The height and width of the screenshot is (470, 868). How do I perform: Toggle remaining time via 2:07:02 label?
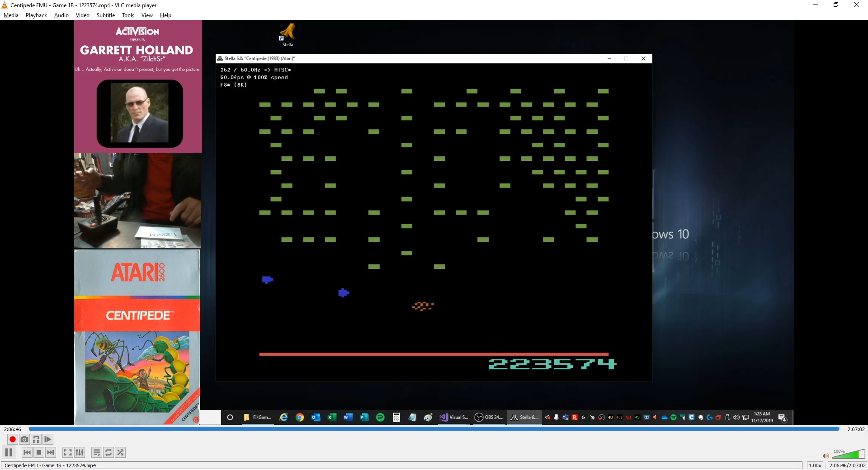[x=856, y=429]
